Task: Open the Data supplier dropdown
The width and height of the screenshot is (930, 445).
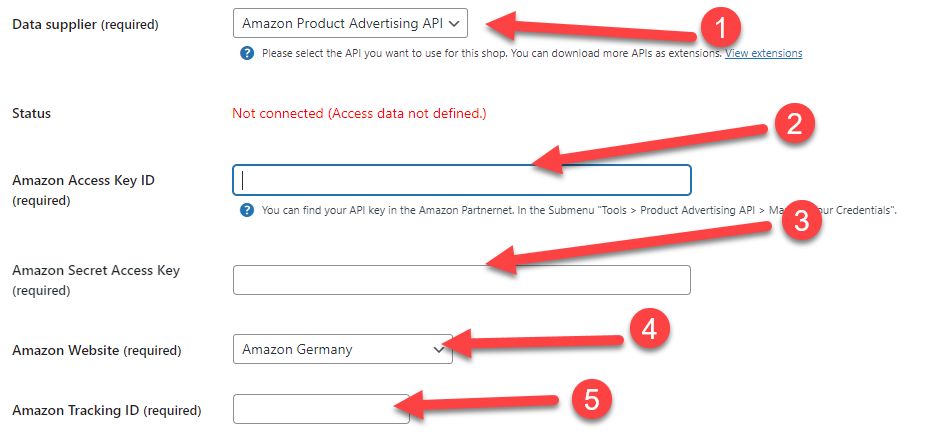Action: pos(350,24)
